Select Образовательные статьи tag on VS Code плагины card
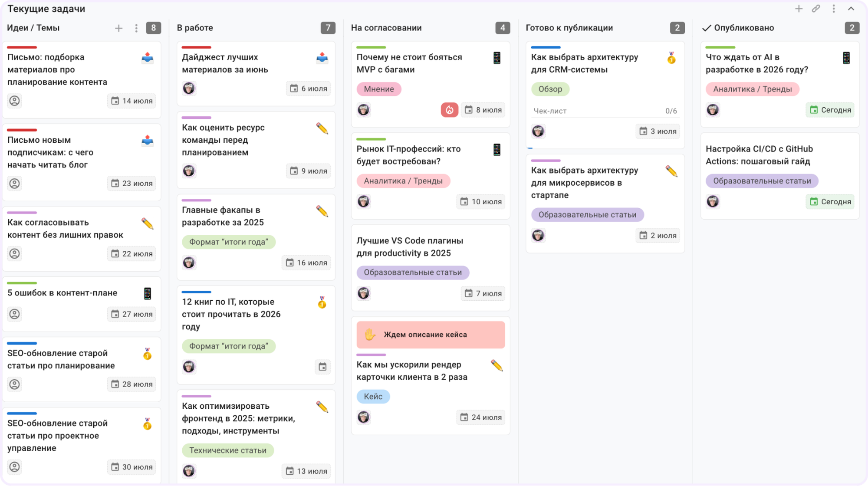Image resolution: width=868 pixels, height=486 pixels. (x=413, y=273)
